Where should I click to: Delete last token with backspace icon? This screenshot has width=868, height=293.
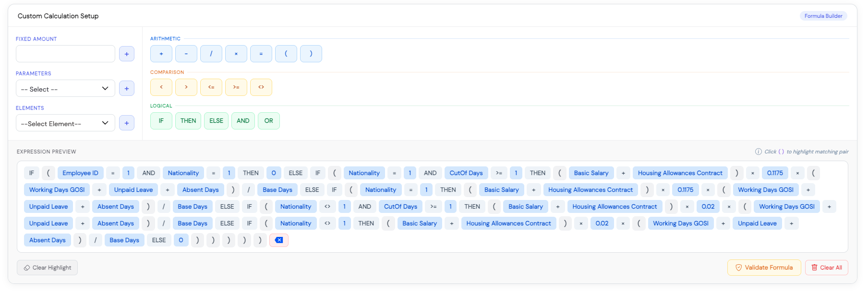tap(279, 240)
